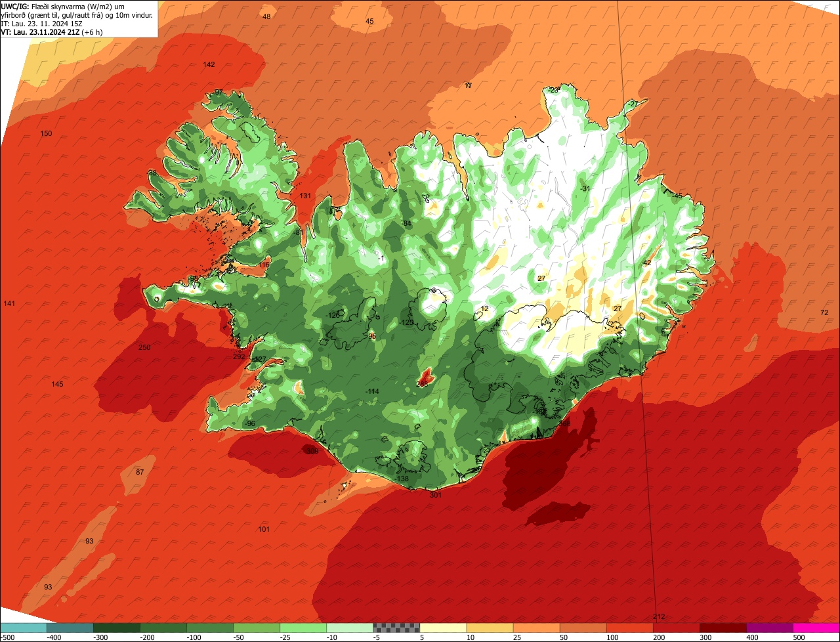This screenshot has height=642, width=840.
Task: Click the '141' value on the western map edge
Action: click(9, 303)
